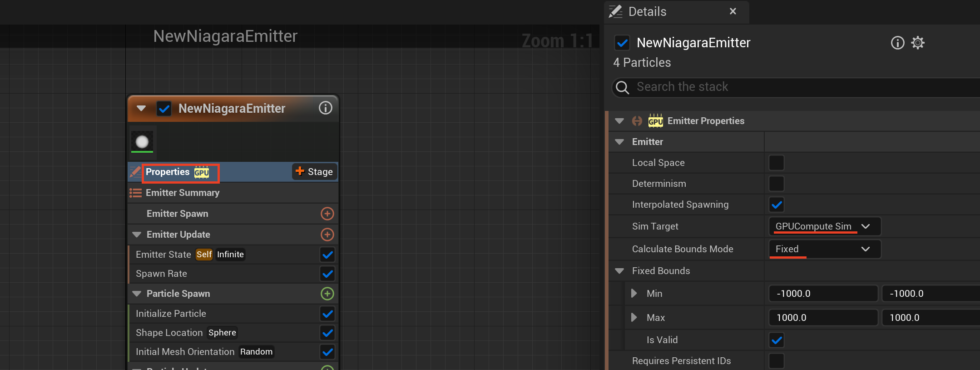This screenshot has width=980, height=370.
Task: Expand the Max vector row
Action: (x=634, y=317)
